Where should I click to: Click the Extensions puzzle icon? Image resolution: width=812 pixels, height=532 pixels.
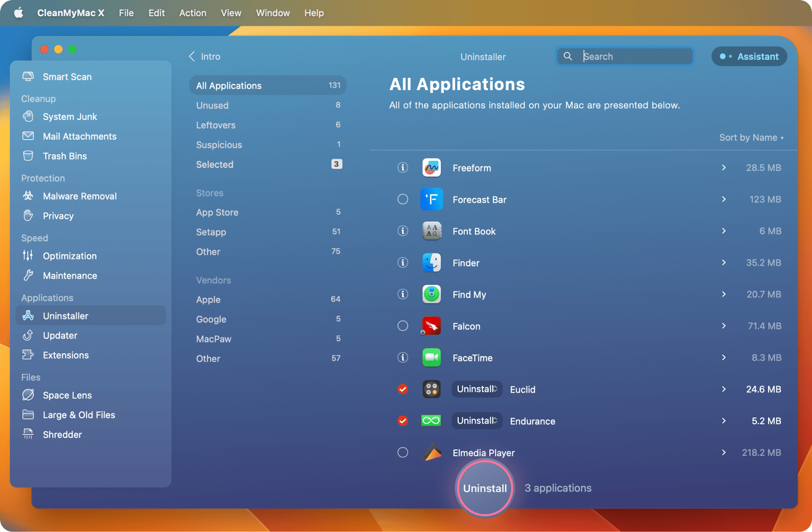28,355
